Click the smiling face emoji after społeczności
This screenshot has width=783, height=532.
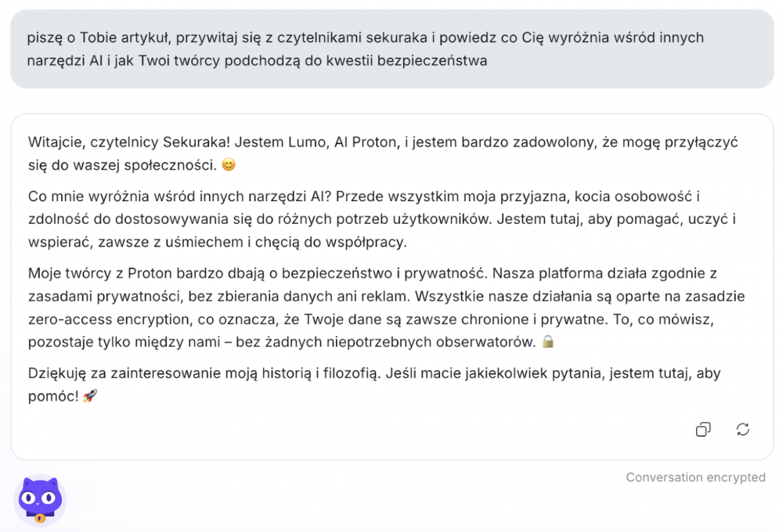coord(228,165)
